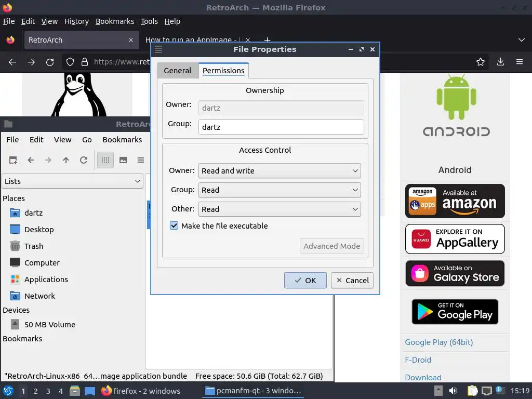Open the F-Droid link
The image size is (532, 399).
click(x=418, y=360)
